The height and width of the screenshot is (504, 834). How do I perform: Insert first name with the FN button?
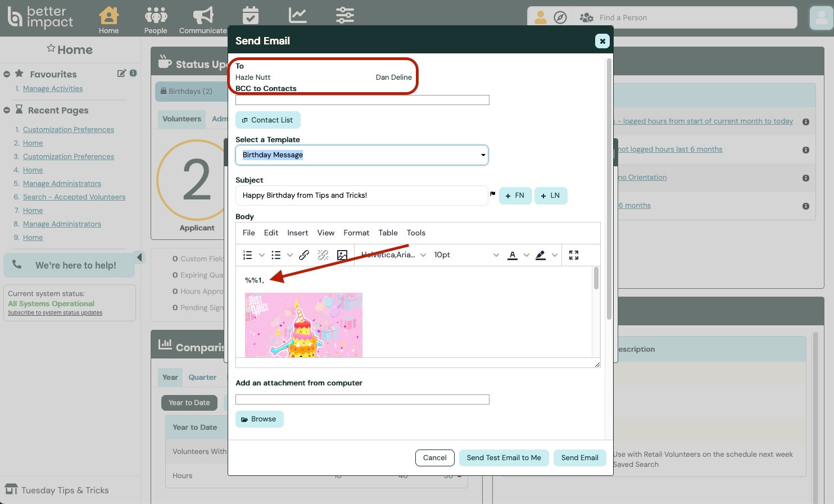[515, 196]
